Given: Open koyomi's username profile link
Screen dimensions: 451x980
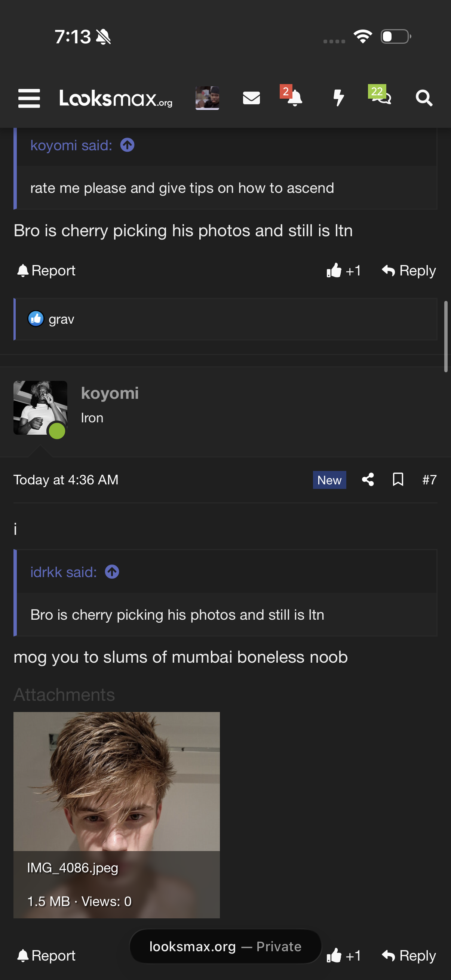Looking at the screenshot, I should (110, 393).
